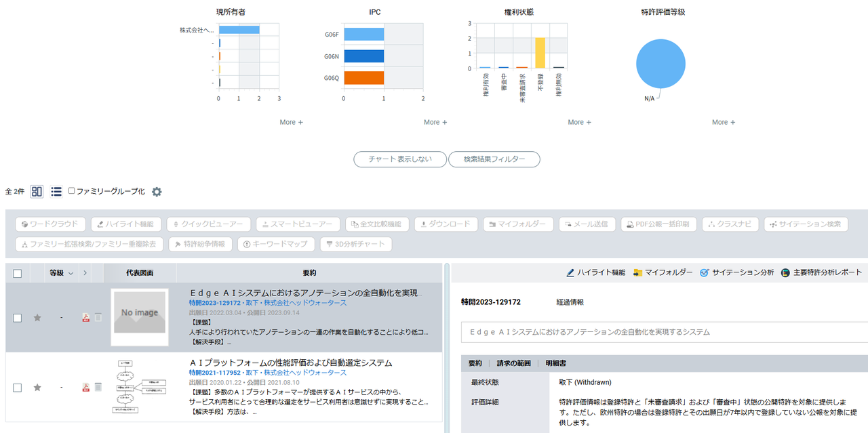Click the vertical splitter between list and detail
868x433 pixels.
447,348
